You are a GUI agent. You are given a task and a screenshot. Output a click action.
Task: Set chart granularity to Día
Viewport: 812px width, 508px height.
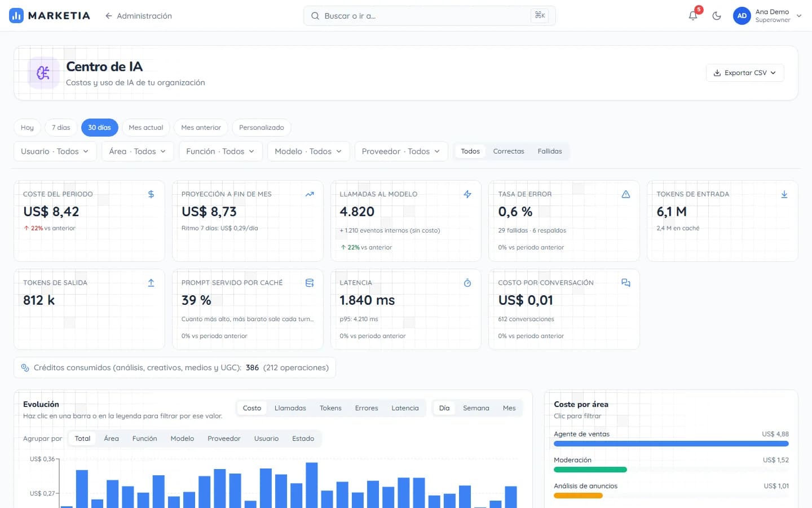[444, 408]
